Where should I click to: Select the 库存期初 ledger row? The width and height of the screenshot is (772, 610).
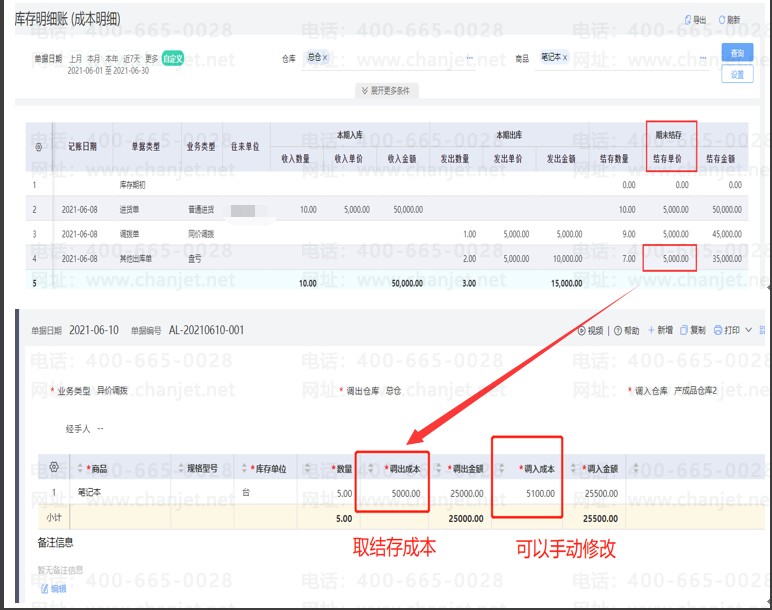tap(387, 185)
